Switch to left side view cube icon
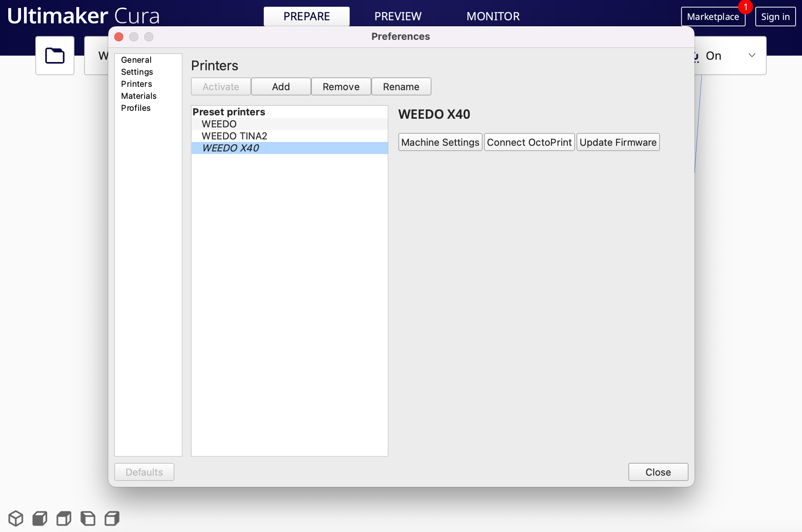This screenshot has height=532, width=802. point(88,518)
